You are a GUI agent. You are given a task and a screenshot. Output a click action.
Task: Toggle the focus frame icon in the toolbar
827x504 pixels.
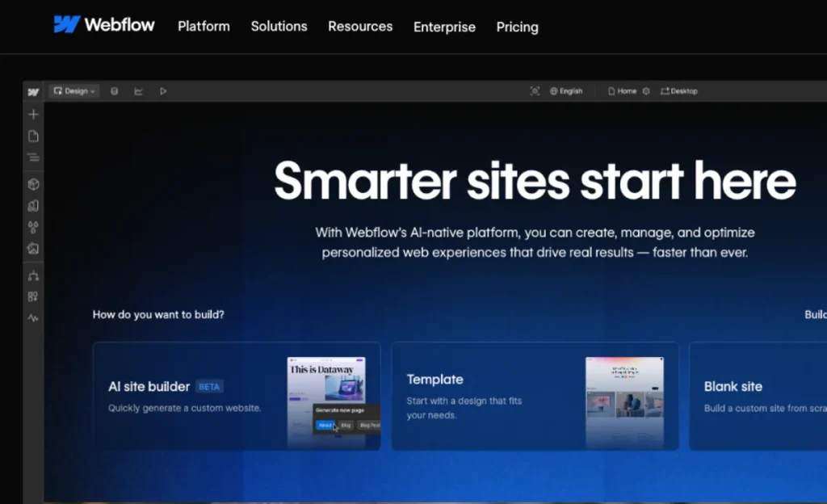535,90
